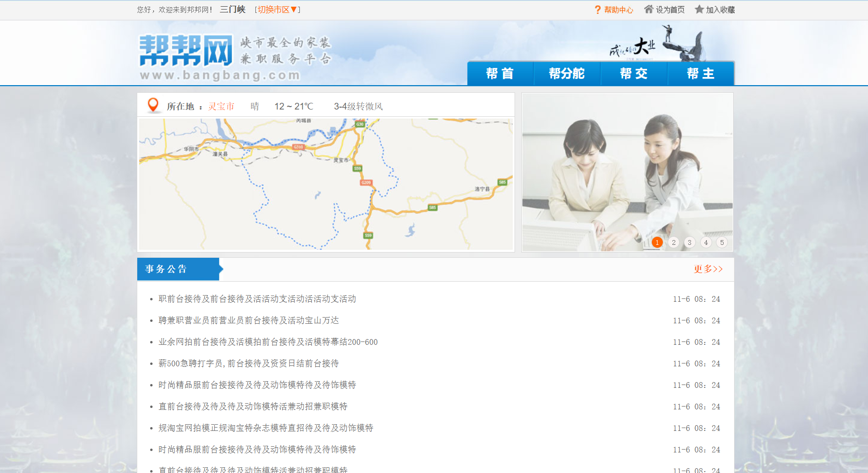Click the 加入收藏 link

(720, 10)
